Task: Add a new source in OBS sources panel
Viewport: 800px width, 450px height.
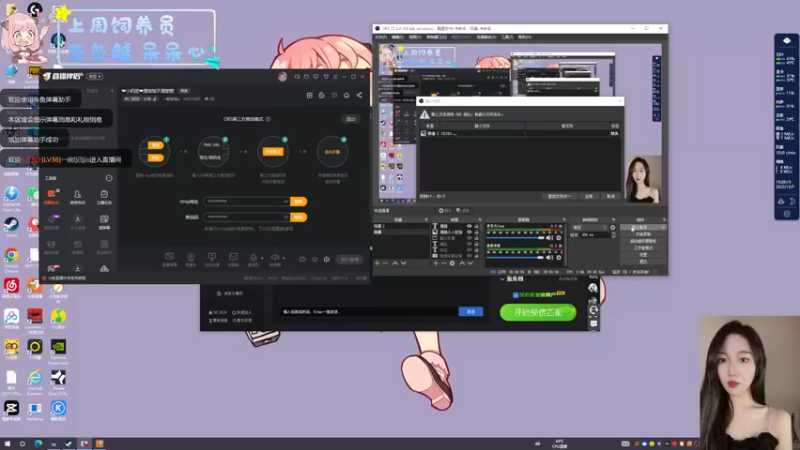Action: (436, 263)
